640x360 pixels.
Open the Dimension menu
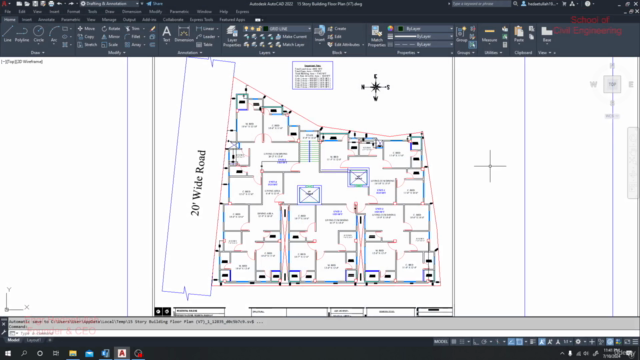point(131,12)
